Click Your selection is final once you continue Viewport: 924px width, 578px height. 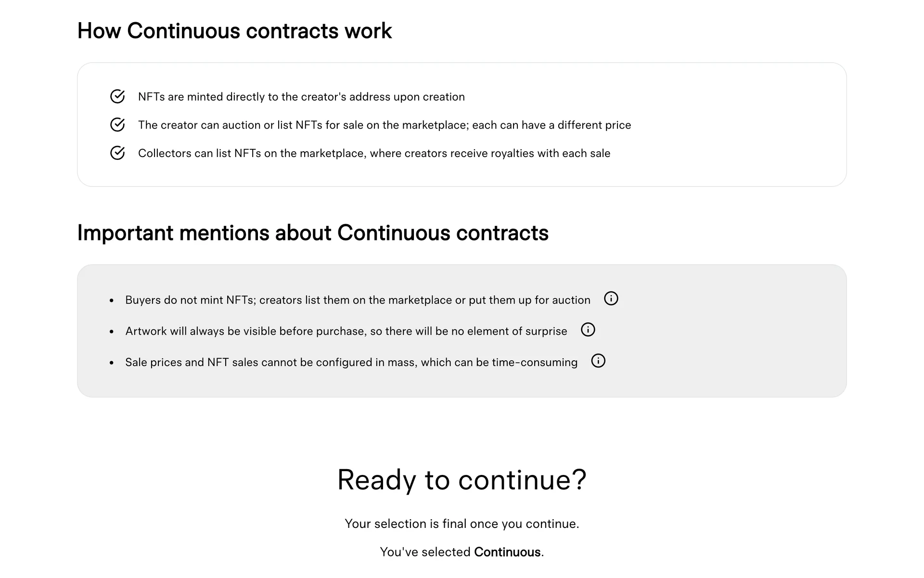pos(462,524)
